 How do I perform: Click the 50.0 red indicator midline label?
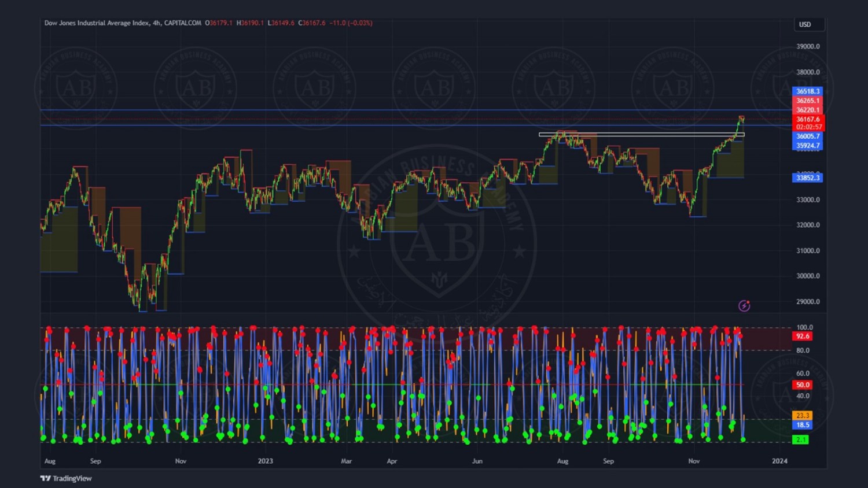click(802, 385)
